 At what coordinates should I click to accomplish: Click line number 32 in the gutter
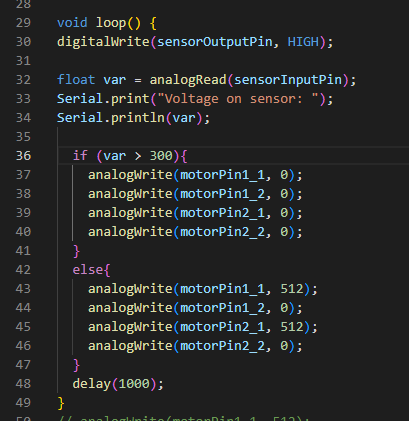[x=23, y=80]
